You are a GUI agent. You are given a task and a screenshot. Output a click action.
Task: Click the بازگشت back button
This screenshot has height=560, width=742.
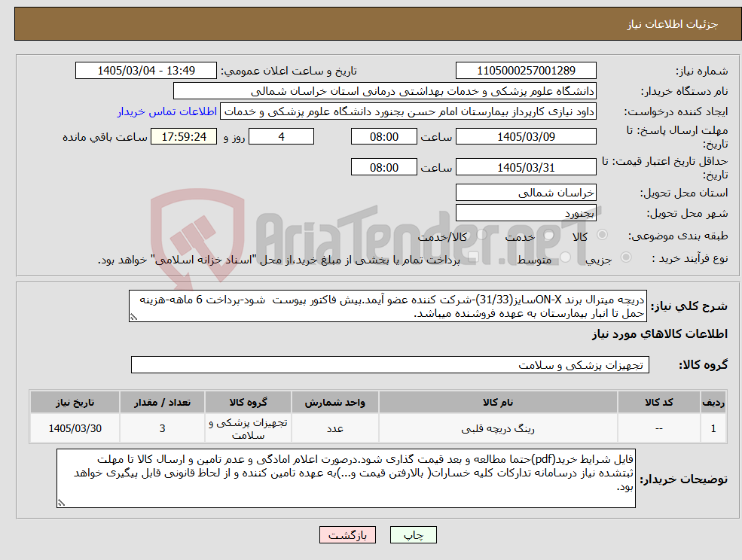coord(347,535)
